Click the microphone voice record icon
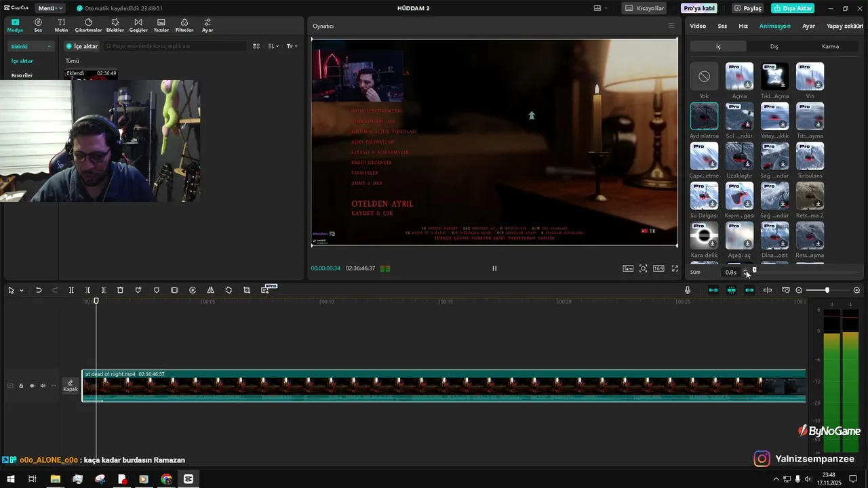868x488 pixels. [688, 290]
